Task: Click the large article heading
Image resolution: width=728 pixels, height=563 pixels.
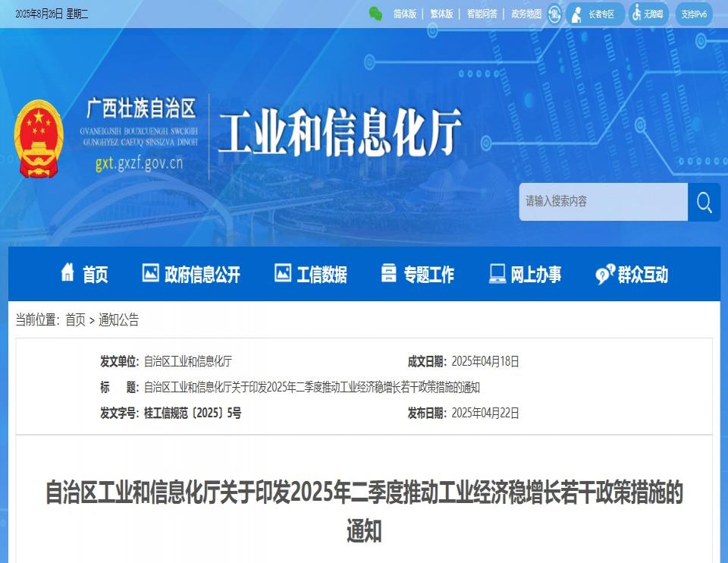Action: click(x=364, y=511)
